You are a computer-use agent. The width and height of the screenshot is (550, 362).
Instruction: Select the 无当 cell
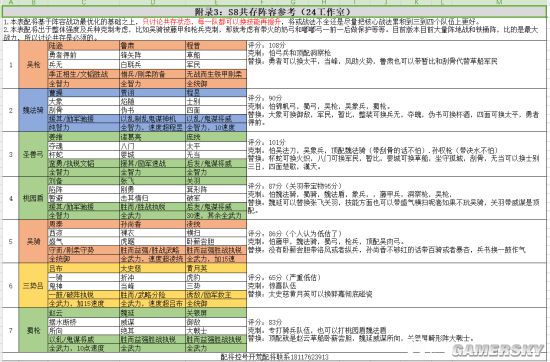tap(216, 155)
